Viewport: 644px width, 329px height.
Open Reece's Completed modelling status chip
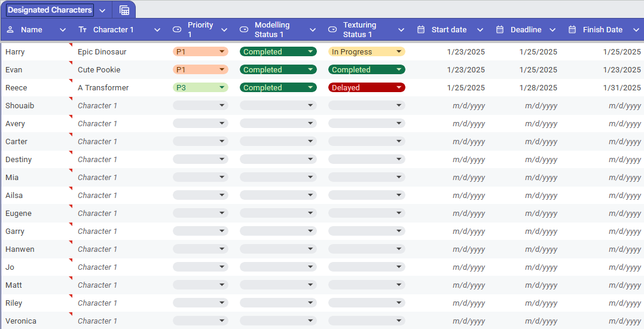279,87
